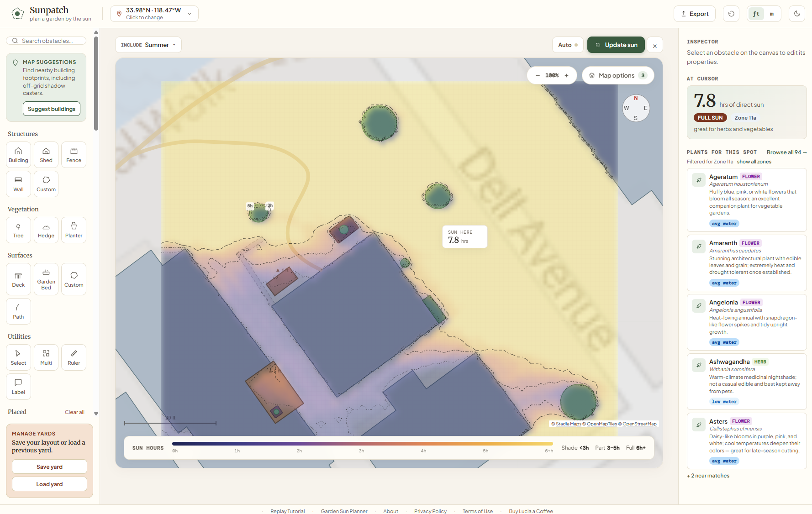This screenshot has width=812, height=514.
Task: Select the Path surface tool
Action: tap(18, 311)
